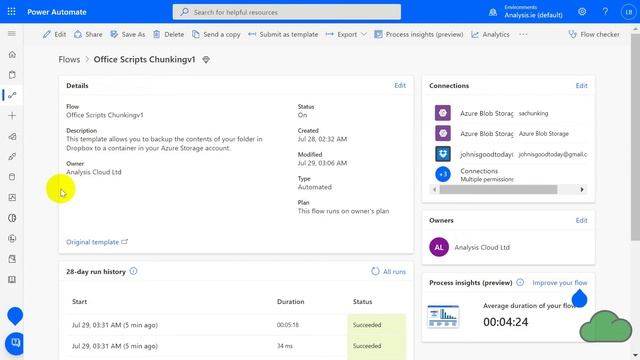The width and height of the screenshot is (640, 360).
Task: Go back to Flows breadcrumb
Action: [69, 60]
